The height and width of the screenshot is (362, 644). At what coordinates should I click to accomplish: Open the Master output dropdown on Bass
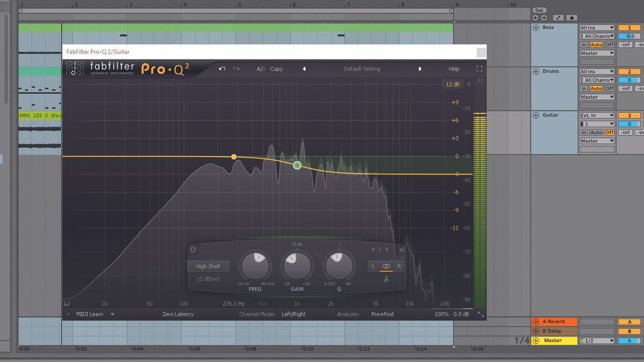pyautogui.click(x=596, y=53)
